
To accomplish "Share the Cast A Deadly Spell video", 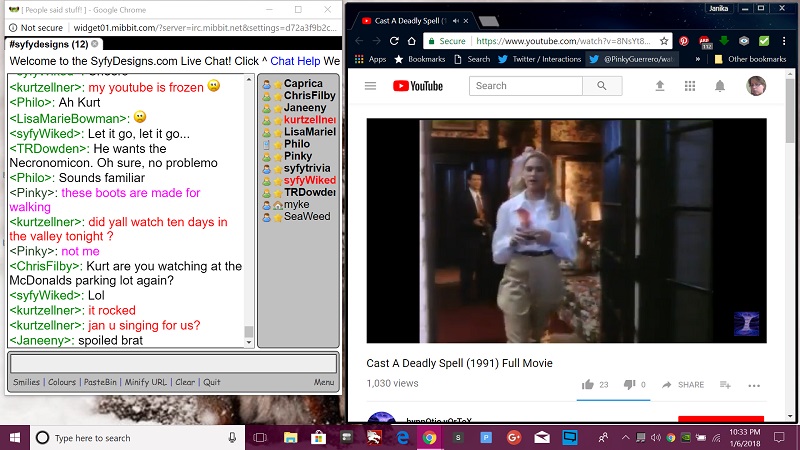I will [683, 385].
